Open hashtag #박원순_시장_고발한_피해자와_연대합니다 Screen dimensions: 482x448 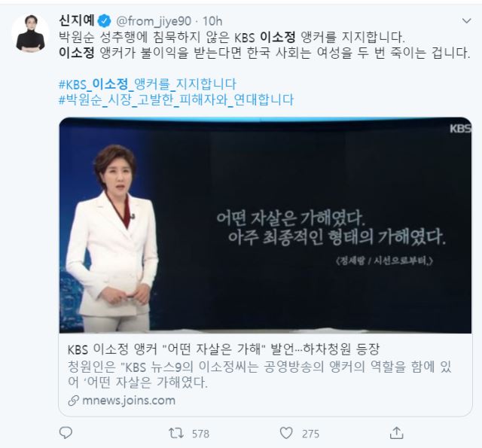[176, 100]
